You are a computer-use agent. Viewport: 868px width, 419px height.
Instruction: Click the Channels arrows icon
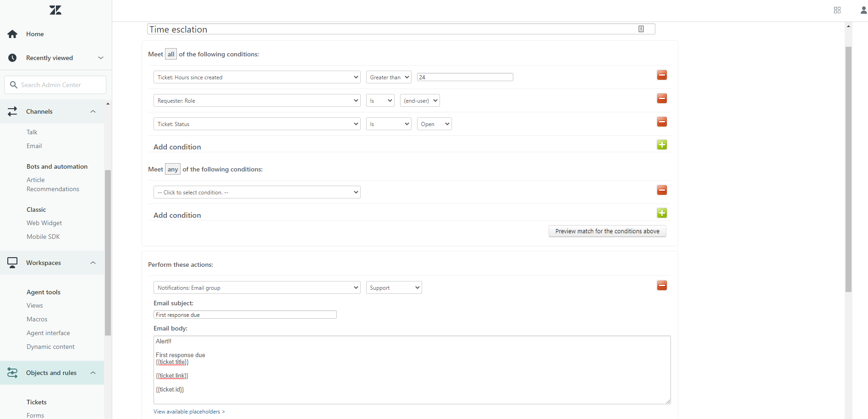12,111
